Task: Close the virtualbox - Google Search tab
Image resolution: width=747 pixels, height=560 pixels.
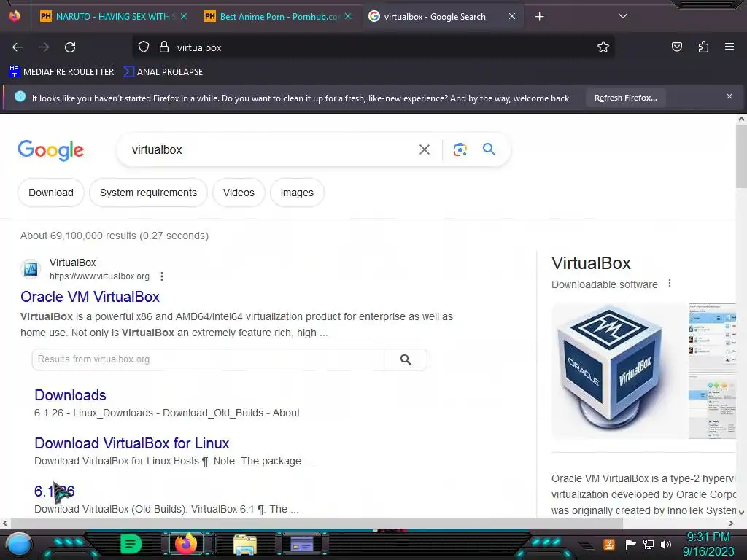Action: (x=511, y=17)
